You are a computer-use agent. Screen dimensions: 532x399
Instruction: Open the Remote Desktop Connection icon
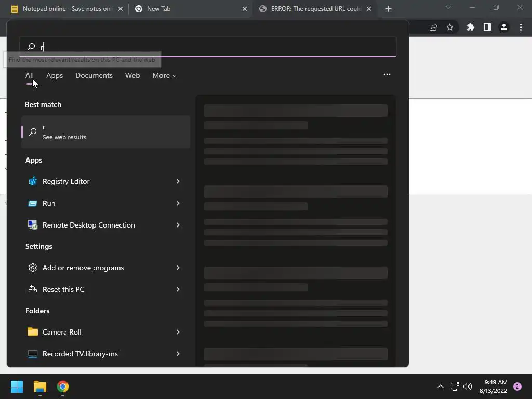point(33,225)
